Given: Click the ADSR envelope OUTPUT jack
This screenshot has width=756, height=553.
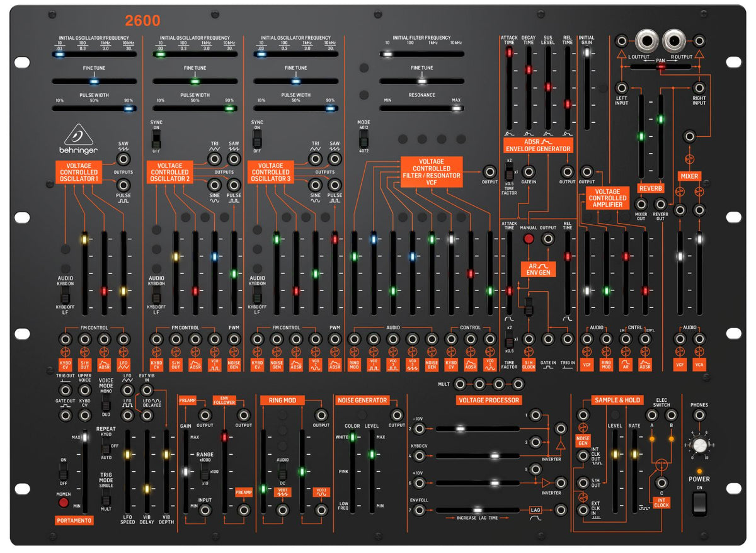Looking at the screenshot, I should 568,171.
